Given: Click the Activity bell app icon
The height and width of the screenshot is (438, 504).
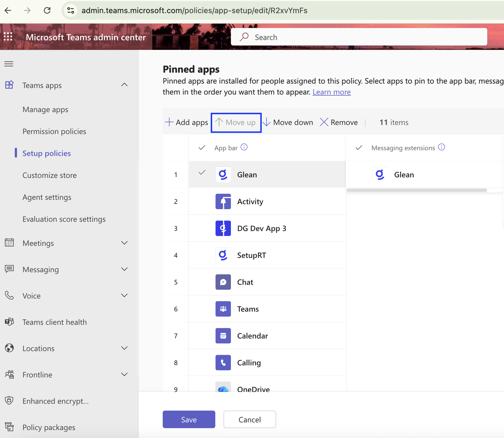Looking at the screenshot, I should tap(223, 201).
